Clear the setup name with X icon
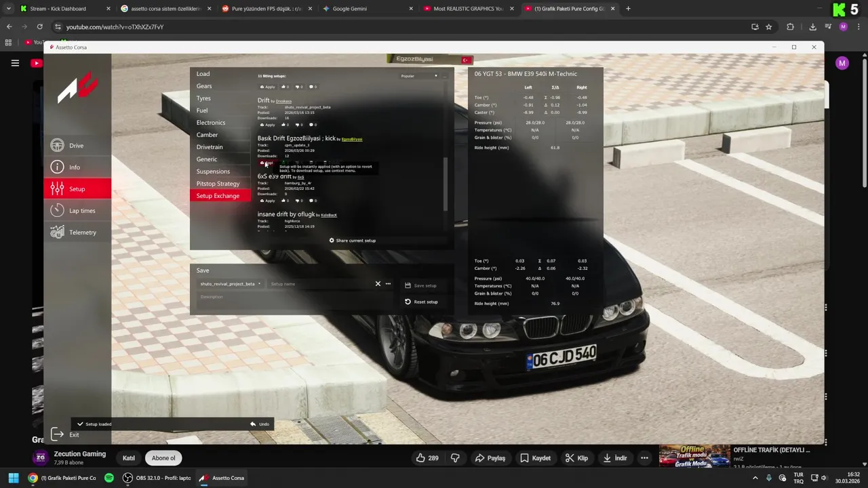Screen dimensions: 868x488 pos(378,283)
